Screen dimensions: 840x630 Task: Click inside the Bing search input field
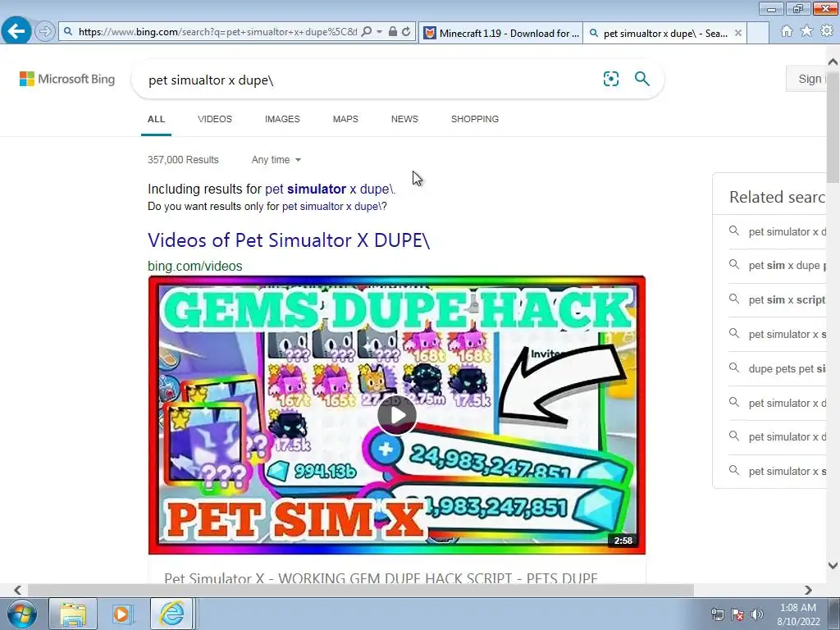coord(370,80)
